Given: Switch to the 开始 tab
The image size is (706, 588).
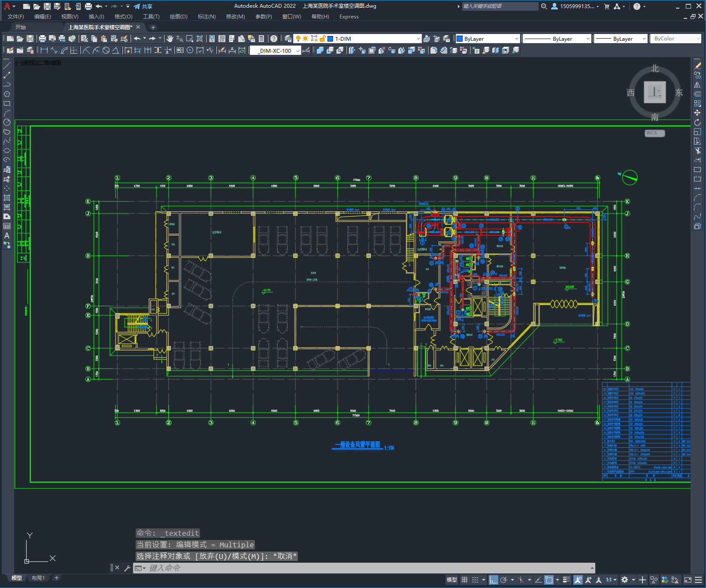Looking at the screenshot, I should click(x=21, y=27).
